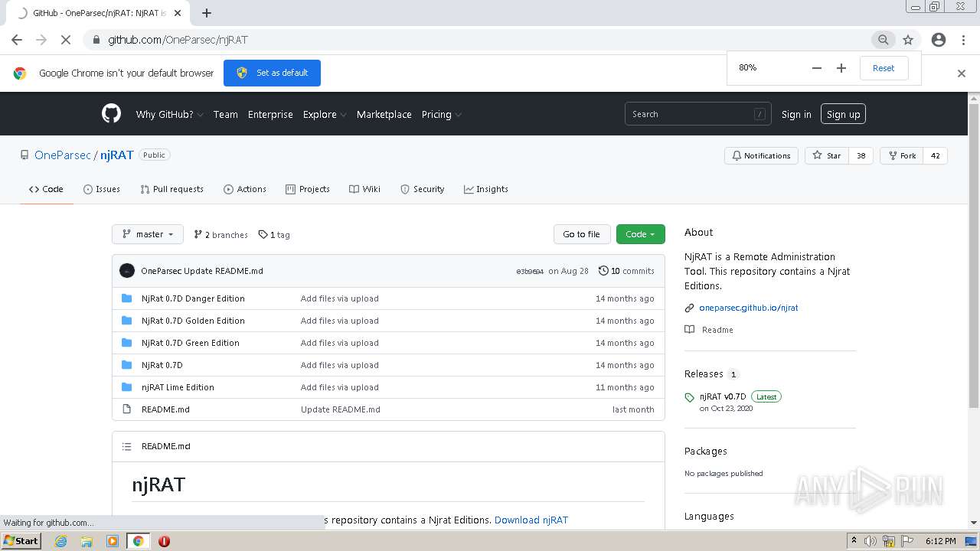Decrease zoom with minus button
This screenshot has width=980, height=551.
(817, 68)
